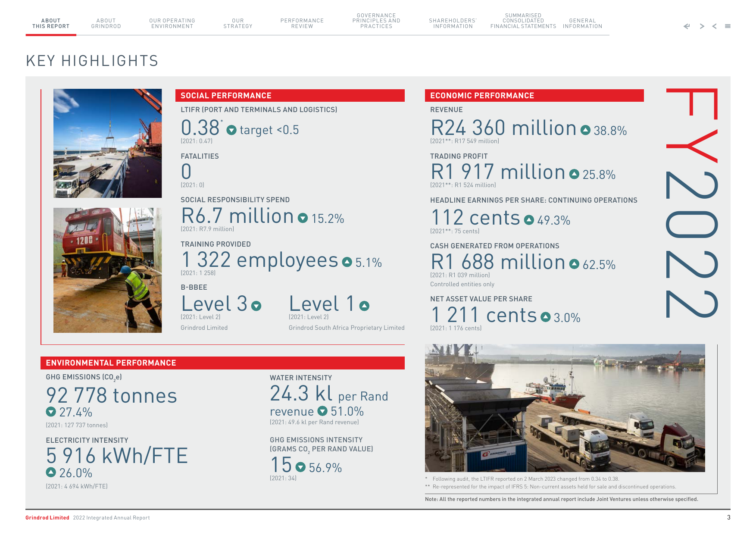Click the down arrow beside GHG emissions 27.4%
This screenshot has width=756, height=535.
51,411
